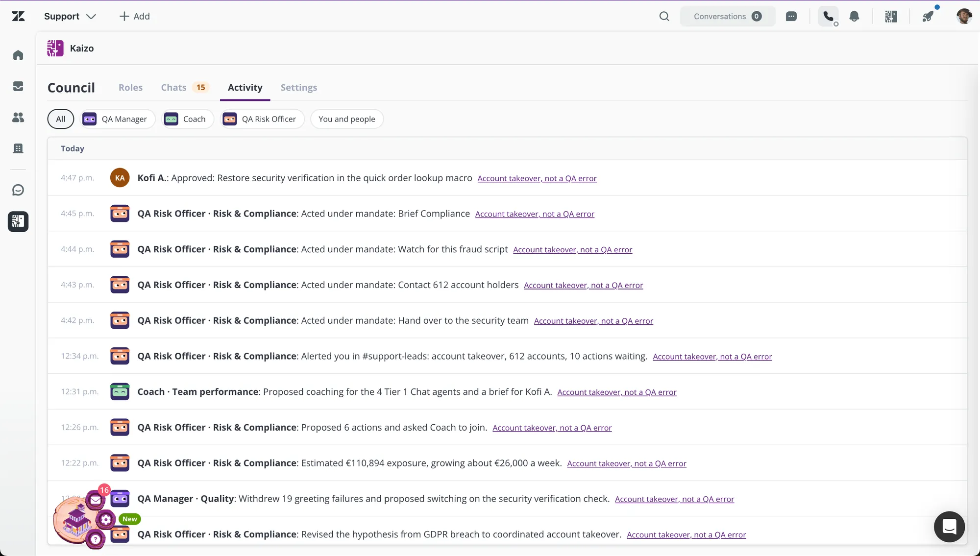Click the search magnifier icon

pos(664,16)
